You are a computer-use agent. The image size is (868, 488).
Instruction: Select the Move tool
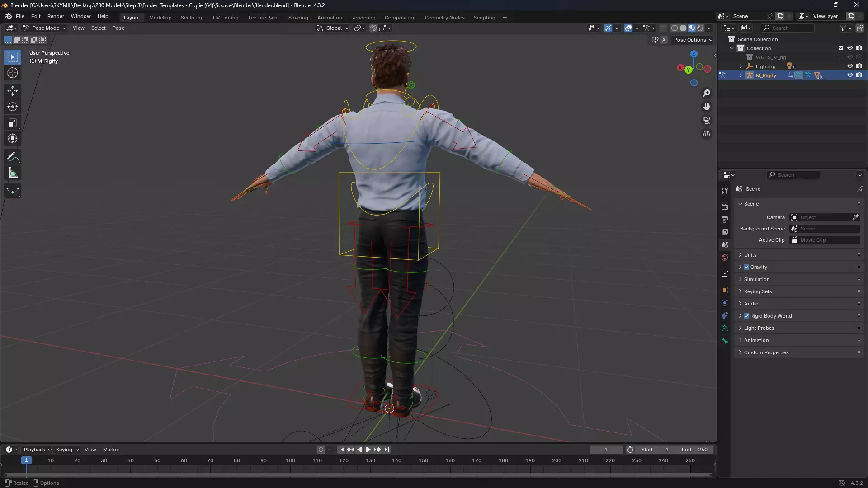(13, 91)
